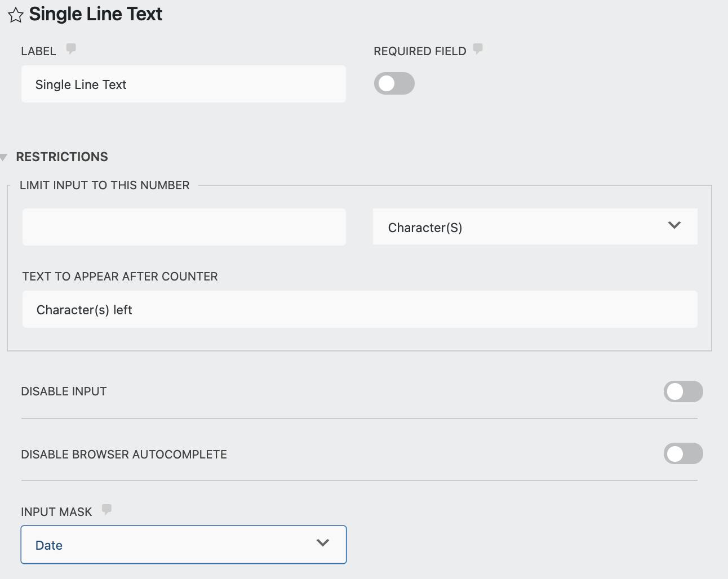Open the LABEL tooltip icon
728x579 pixels.
pos(70,48)
